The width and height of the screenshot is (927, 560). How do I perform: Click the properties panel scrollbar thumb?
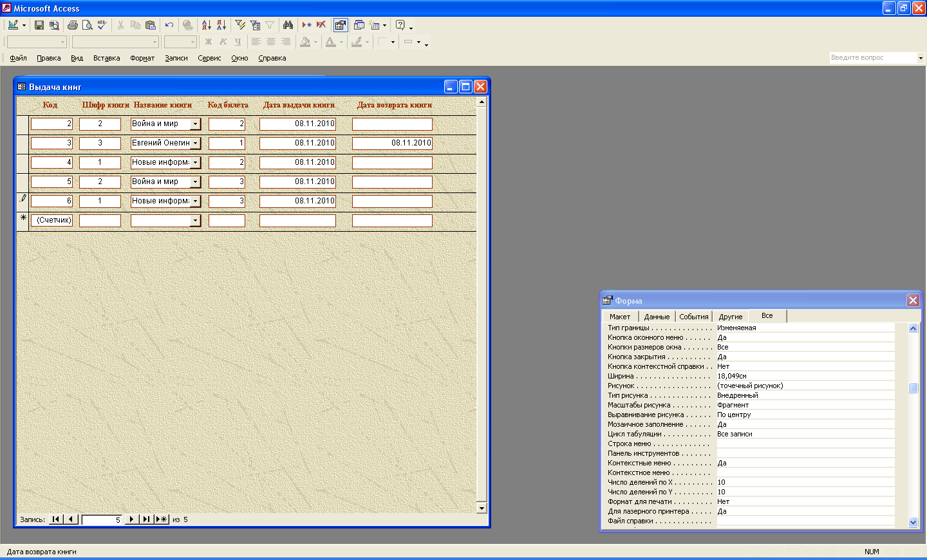(x=913, y=387)
